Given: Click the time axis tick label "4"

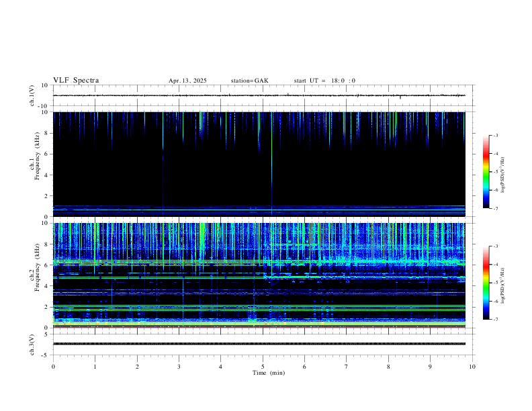Looking at the screenshot, I should click(x=220, y=367).
